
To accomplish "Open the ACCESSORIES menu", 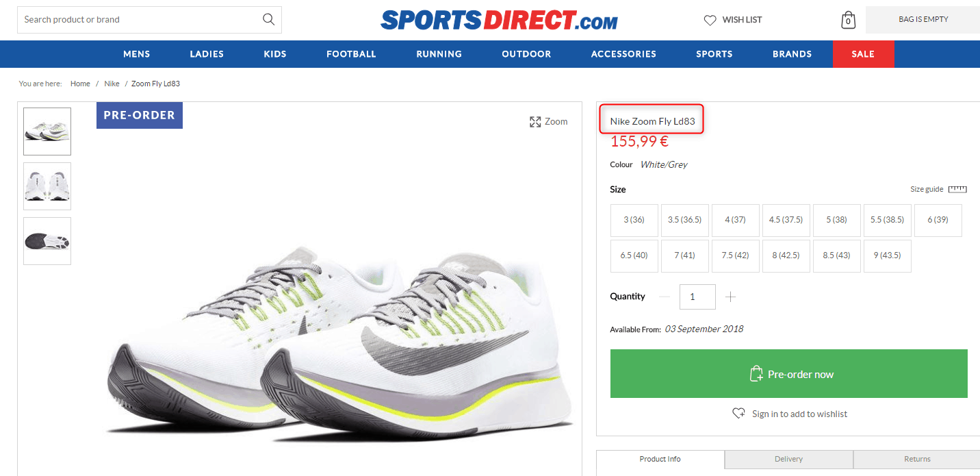I will pyautogui.click(x=623, y=54).
